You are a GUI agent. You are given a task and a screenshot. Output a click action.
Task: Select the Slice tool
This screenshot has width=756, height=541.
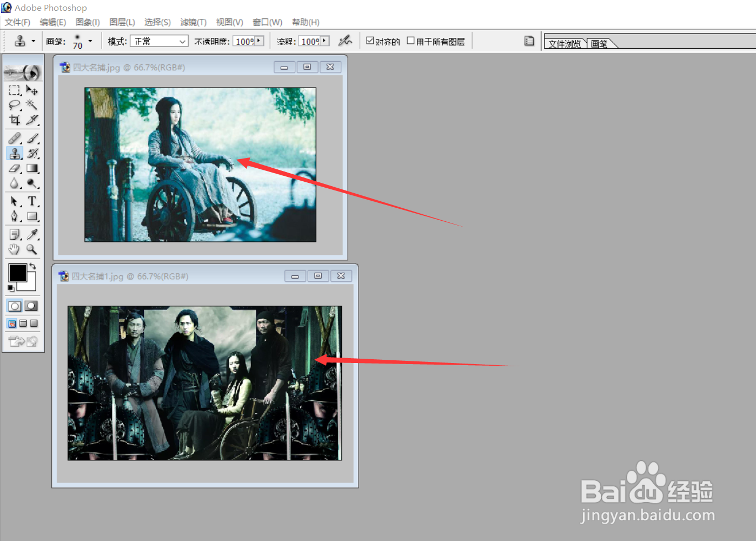(x=32, y=120)
